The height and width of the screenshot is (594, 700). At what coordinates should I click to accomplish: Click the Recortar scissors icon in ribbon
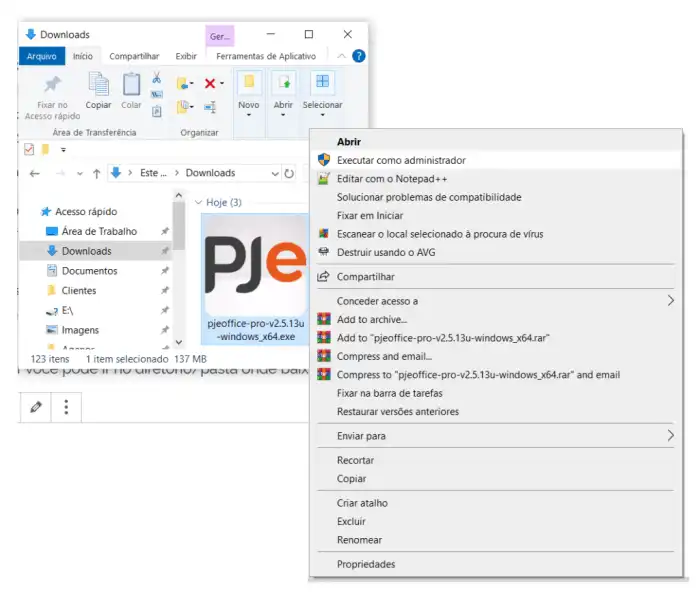[157, 78]
